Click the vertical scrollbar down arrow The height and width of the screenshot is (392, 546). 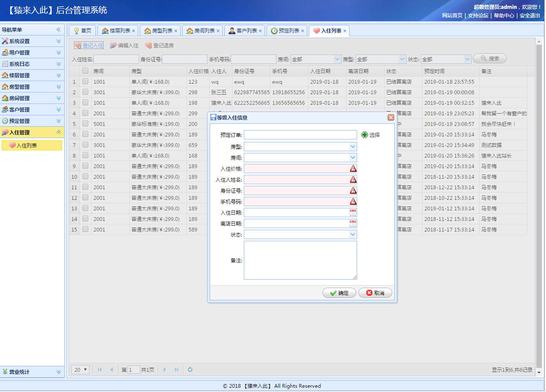(539, 373)
